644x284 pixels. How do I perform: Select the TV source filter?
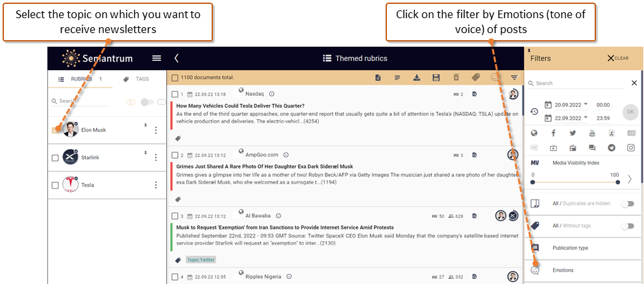(553, 148)
